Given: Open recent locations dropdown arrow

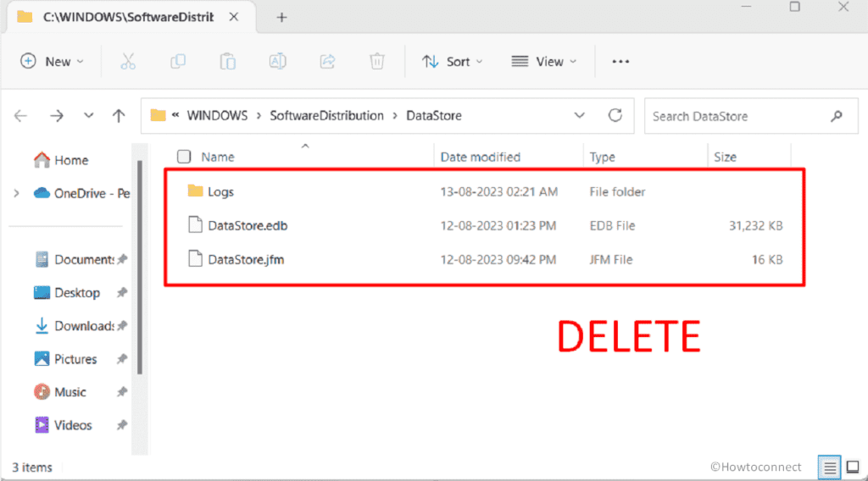Looking at the screenshot, I should click(x=88, y=116).
